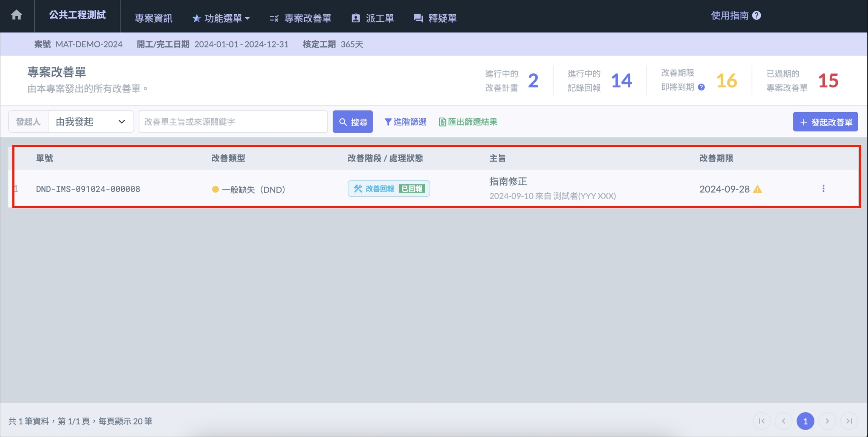Click the keyword search input field
Image resolution: width=868 pixels, height=437 pixels.
(x=233, y=122)
